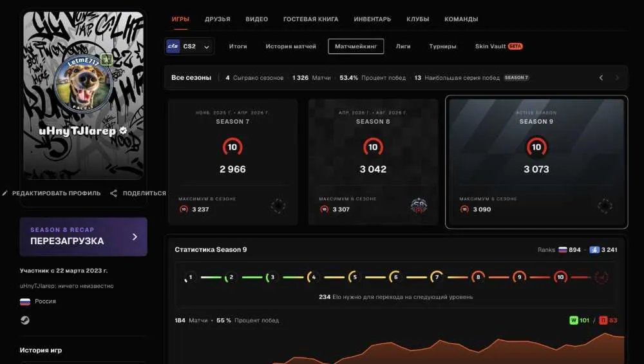The image size is (644, 364).
Task: Select the Season 7 card
Action: [x=232, y=162]
